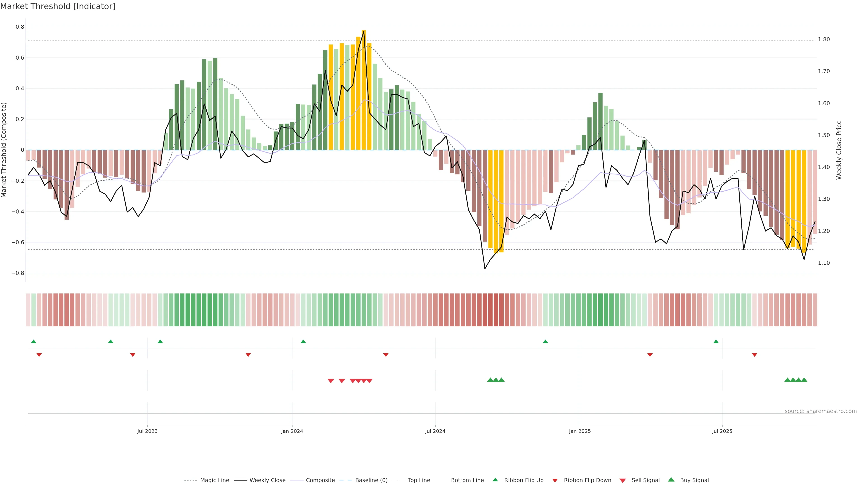Click the leftmost green Ribbon Flip Up marker
The width and height of the screenshot is (868, 488).
coord(34,342)
